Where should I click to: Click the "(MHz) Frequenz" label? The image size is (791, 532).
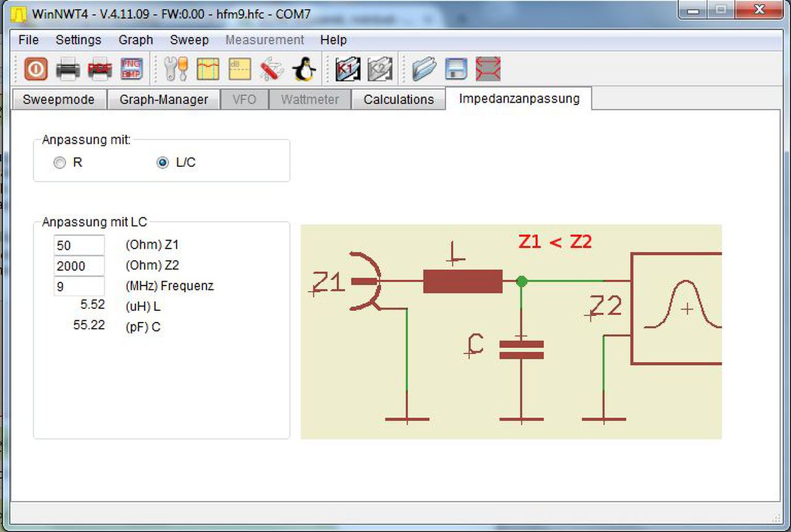[169, 286]
